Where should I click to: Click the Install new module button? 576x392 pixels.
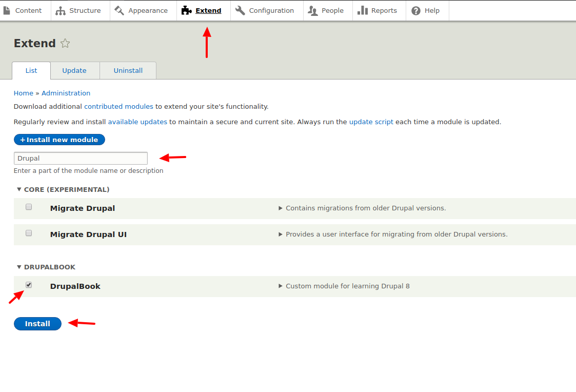pos(59,140)
